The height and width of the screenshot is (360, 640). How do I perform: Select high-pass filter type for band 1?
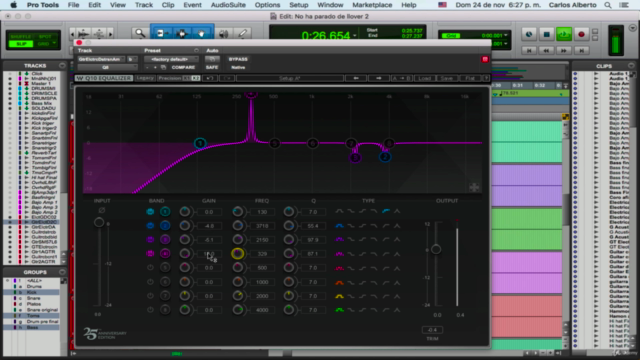pos(386,211)
